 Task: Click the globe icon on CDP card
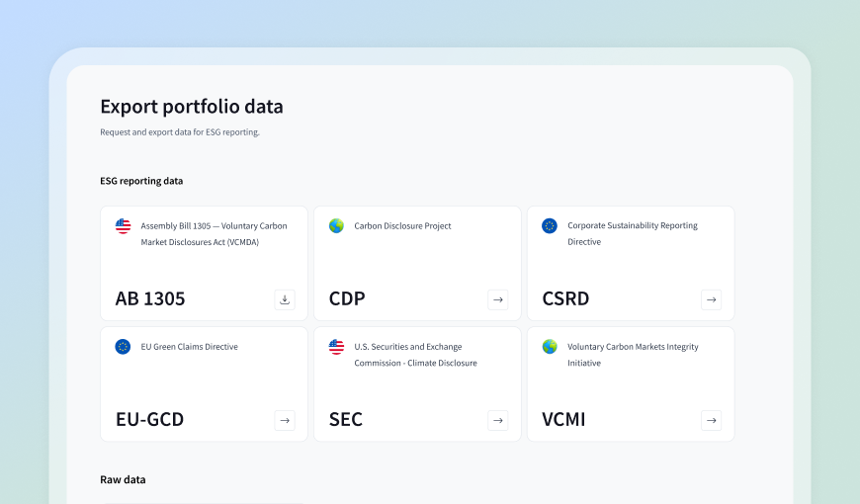336,226
